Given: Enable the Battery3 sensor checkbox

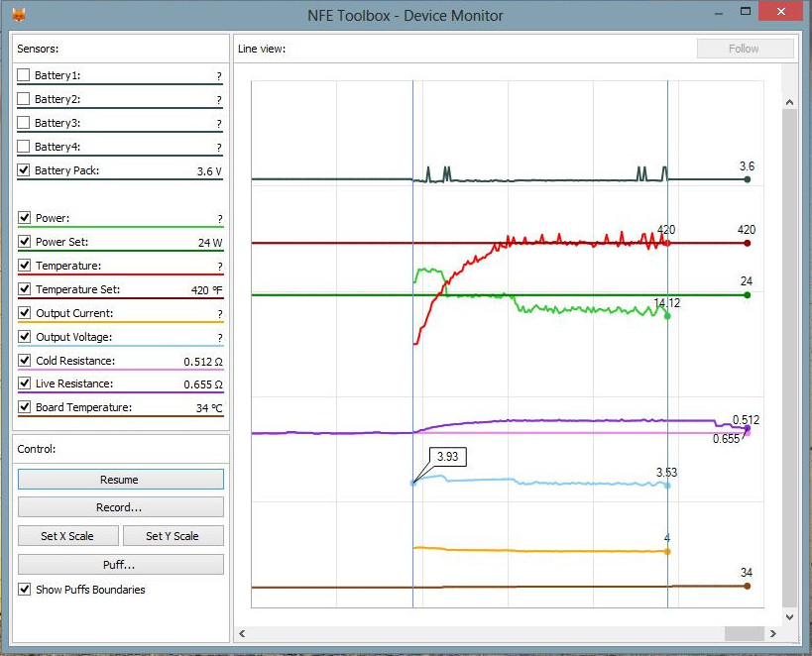Looking at the screenshot, I should (x=24, y=123).
